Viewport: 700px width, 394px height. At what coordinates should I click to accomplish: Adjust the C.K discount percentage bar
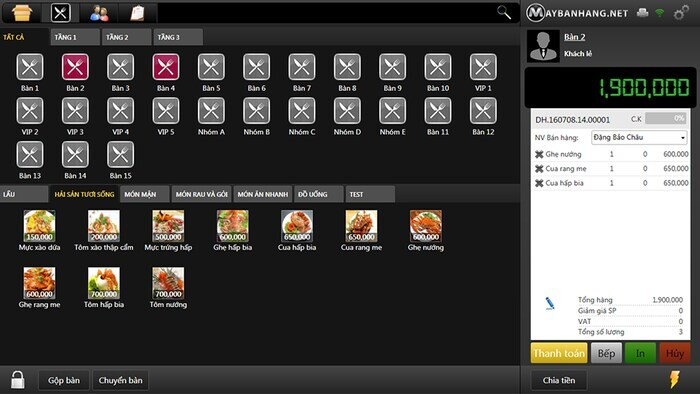tap(665, 119)
